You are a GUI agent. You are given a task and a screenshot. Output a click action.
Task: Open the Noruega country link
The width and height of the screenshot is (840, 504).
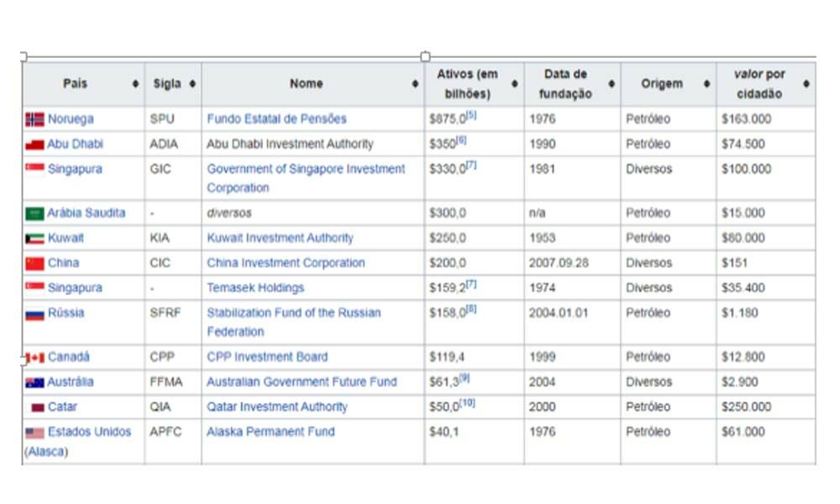point(71,119)
